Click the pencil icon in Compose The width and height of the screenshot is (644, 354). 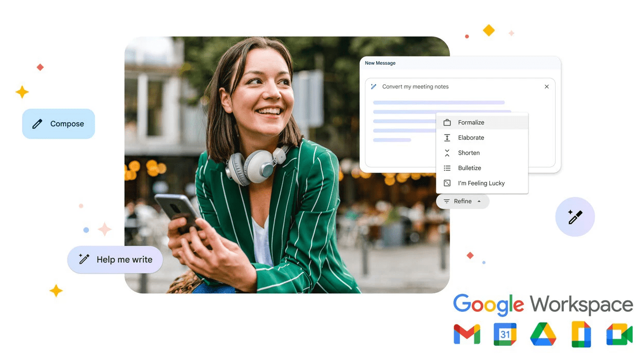pos(37,124)
